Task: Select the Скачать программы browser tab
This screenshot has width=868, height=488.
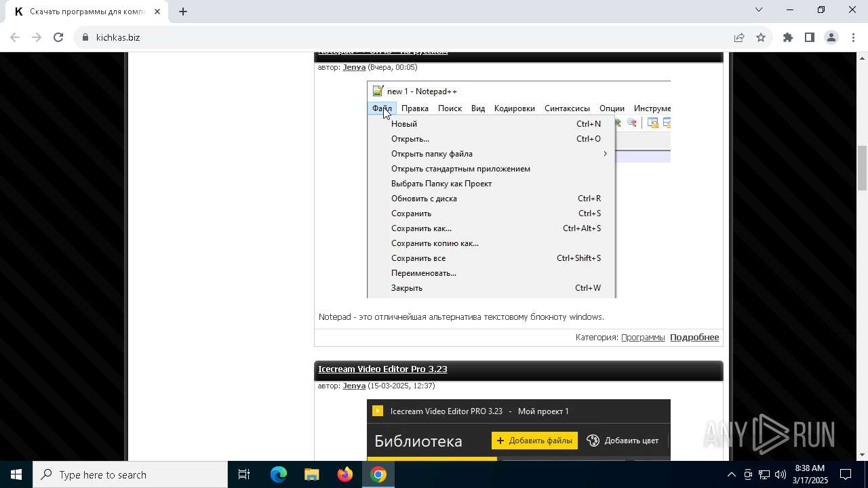Action: pos(85,12)
